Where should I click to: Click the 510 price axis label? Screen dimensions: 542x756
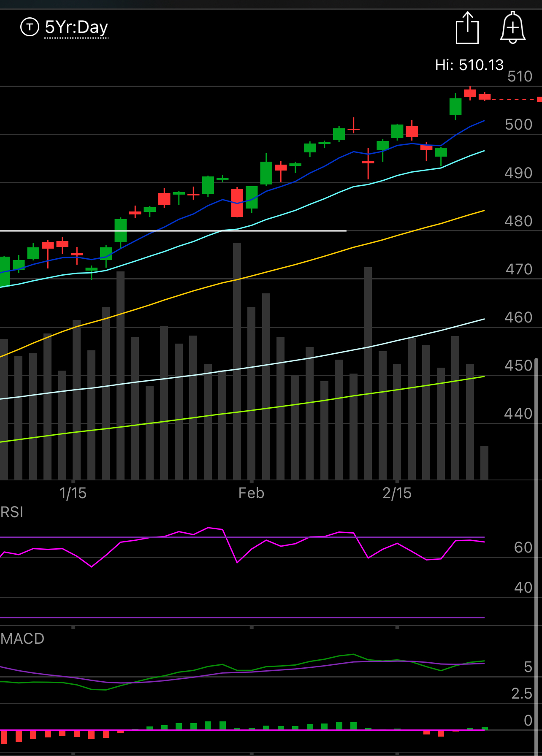(520, 76)
